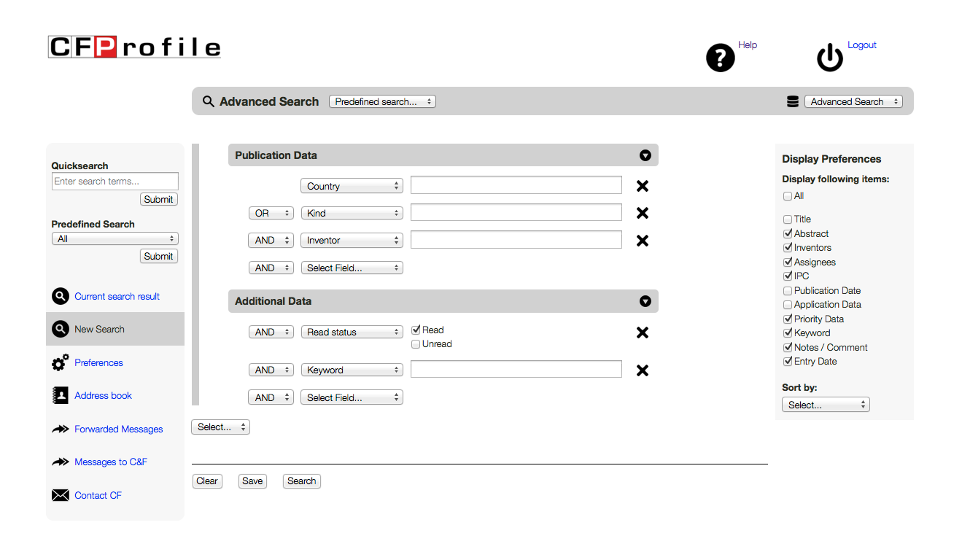The image size is (962, 560).
Task: Uncheck the Inventors display checkbox
Action: [788, 248]
